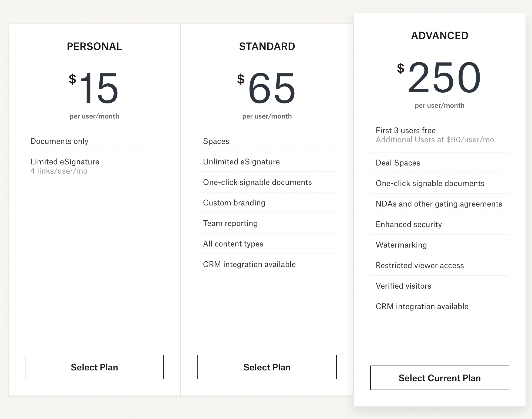
Task: Click the ADVANCED plan heading
Action: click(440, 36)
